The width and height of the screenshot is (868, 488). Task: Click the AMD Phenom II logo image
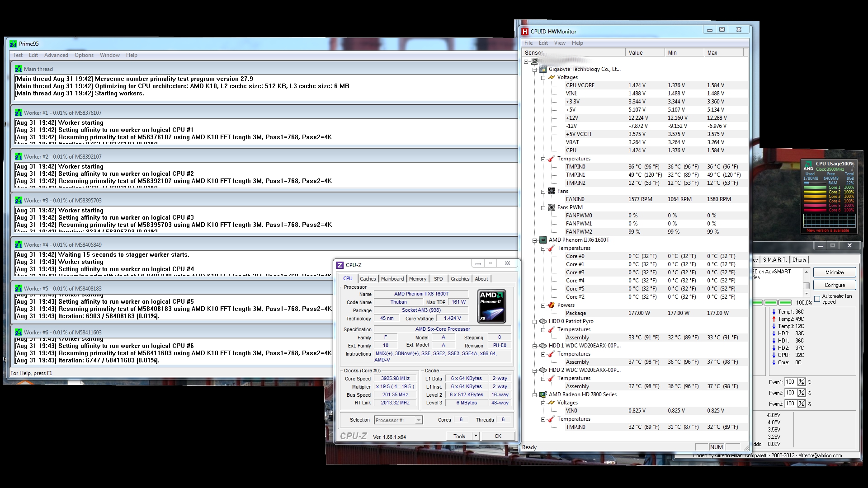(x=491, y=306)
